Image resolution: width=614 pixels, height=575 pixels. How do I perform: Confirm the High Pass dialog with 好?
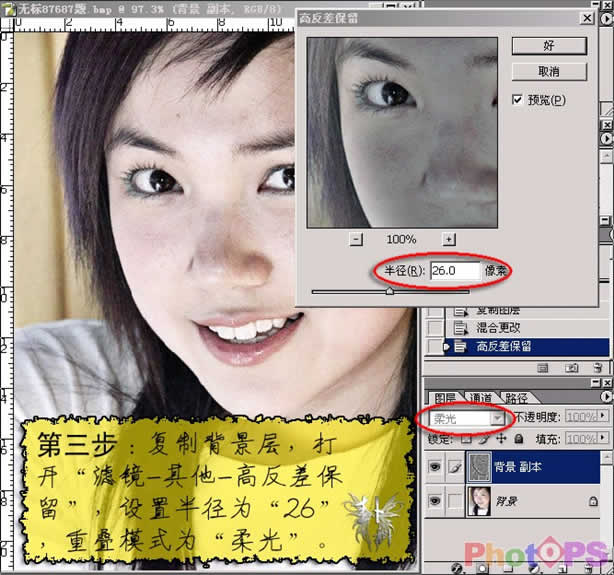click(549, 46)
